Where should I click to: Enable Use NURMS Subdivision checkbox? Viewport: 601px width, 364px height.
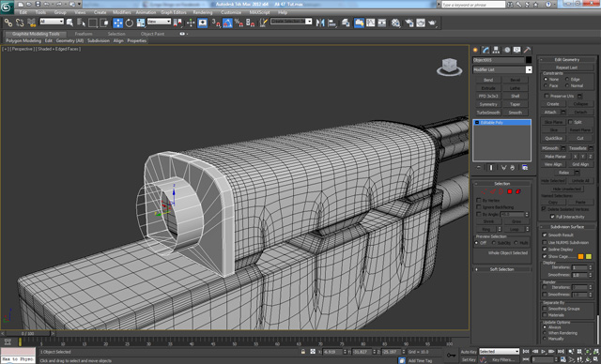click(545, 242)
